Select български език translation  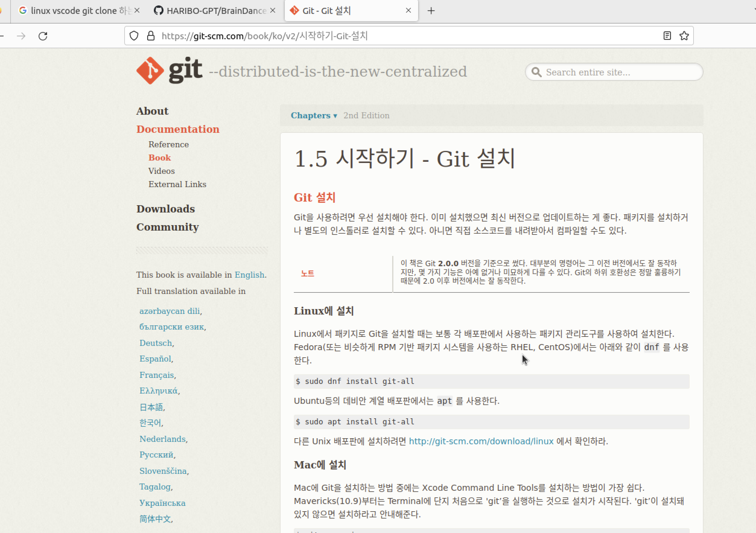pyautogui.click(x=172, y=327)
